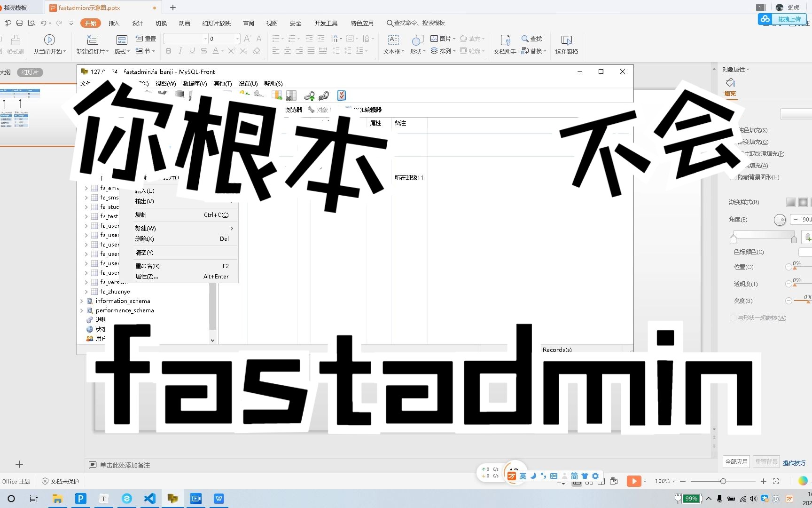
Task: Open the object properties (对象属性) panel dropdown
Action: point(736,70)
